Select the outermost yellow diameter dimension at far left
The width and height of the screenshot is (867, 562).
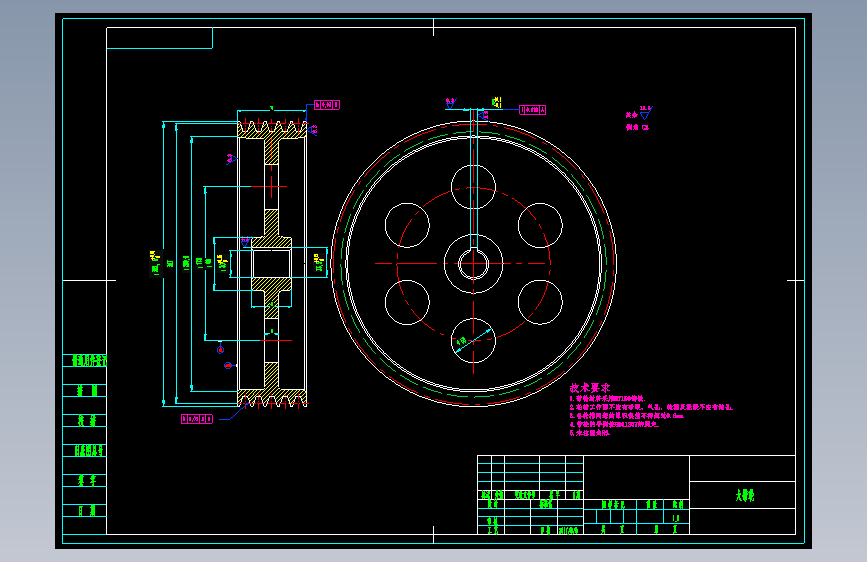(x=155, y=263)
